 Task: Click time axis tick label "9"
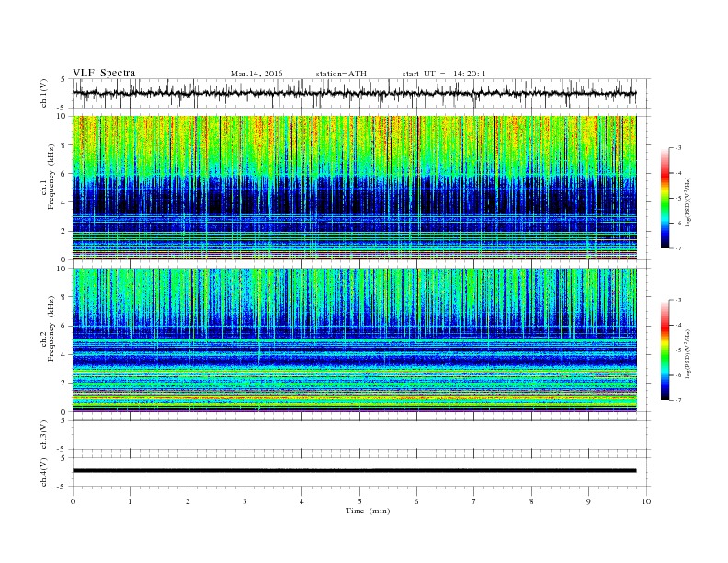point(588,501)
